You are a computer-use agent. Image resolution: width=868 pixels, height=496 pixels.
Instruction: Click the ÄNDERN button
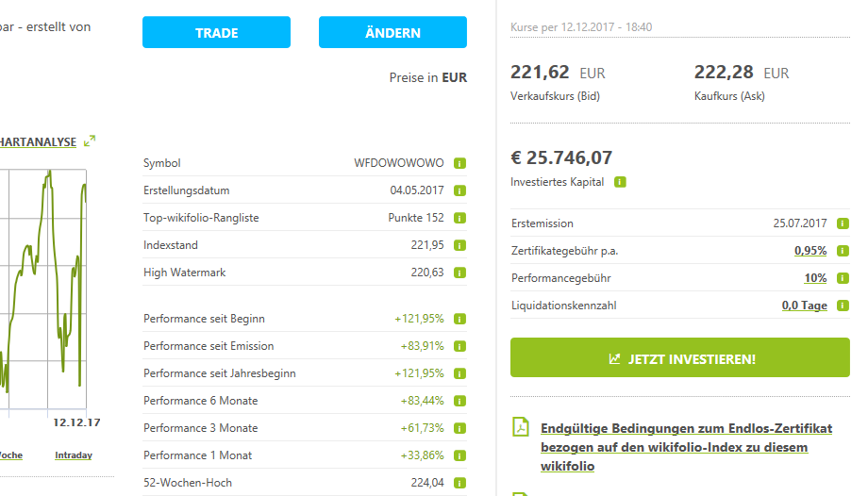coord(392,33)
